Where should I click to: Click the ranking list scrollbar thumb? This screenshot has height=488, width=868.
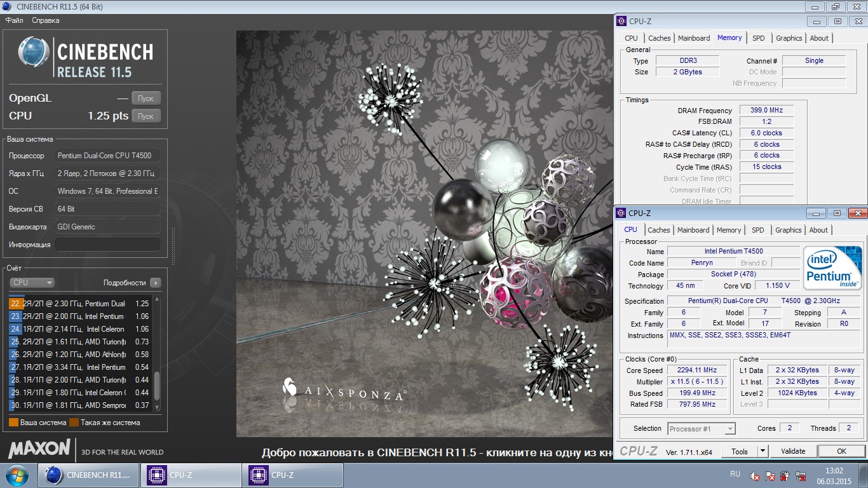[x=157, y=385]
